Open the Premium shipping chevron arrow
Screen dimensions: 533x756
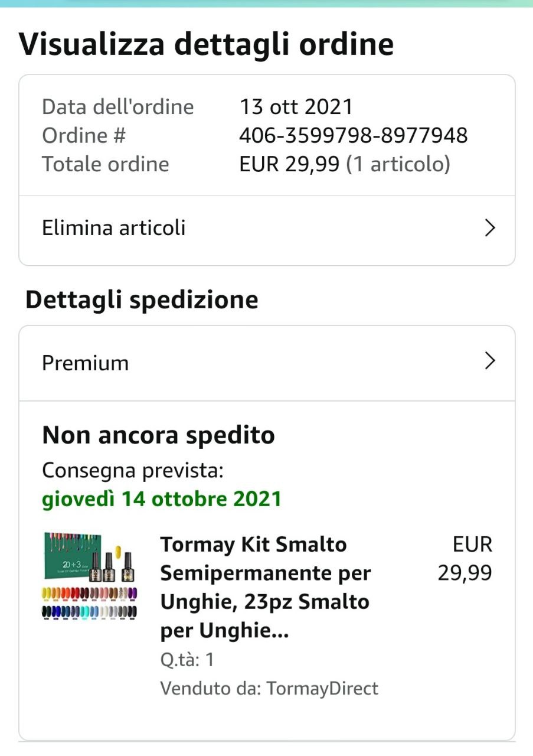coord(489,361)
